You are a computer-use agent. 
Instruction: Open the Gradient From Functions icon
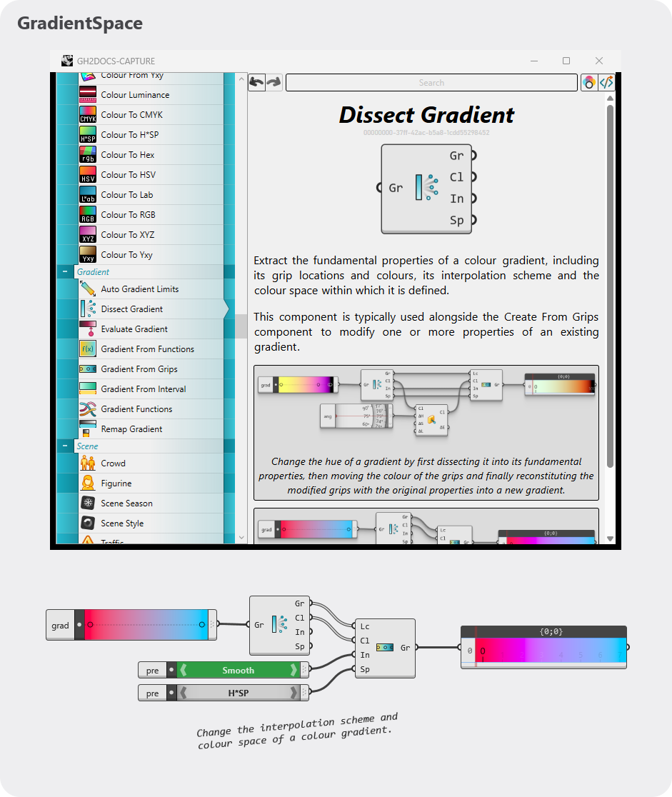pyautogui.click(x=88, y=349)
